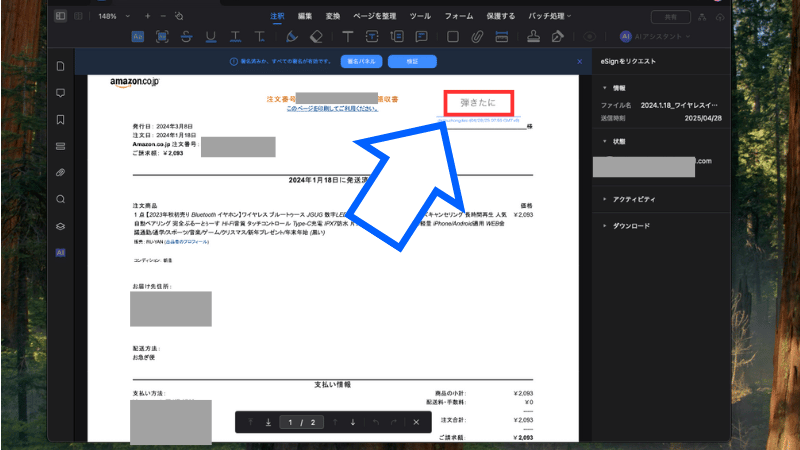This screenshot has width=800, height=450.
Task: Open the AI sidebar icon
Action: pyautogui.click(x=60, y=253)
